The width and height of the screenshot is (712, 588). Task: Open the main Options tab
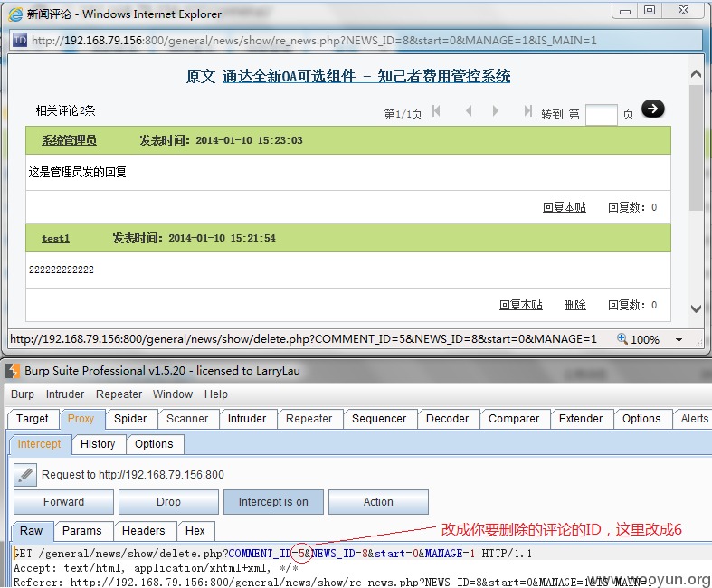642,419
